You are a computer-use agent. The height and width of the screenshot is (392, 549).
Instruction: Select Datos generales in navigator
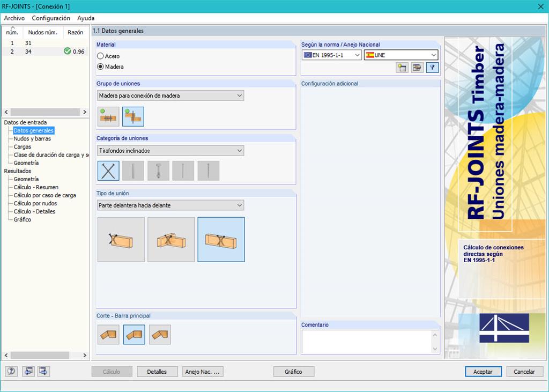(34, 131)
